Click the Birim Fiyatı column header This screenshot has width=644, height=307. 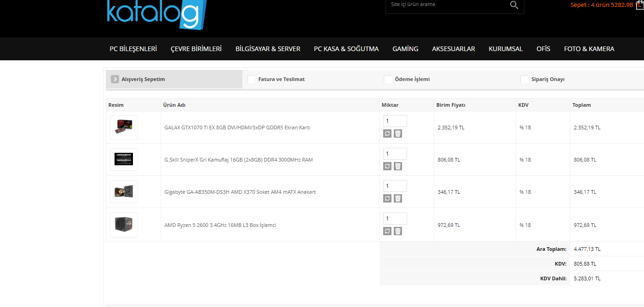tap(451, 105)
